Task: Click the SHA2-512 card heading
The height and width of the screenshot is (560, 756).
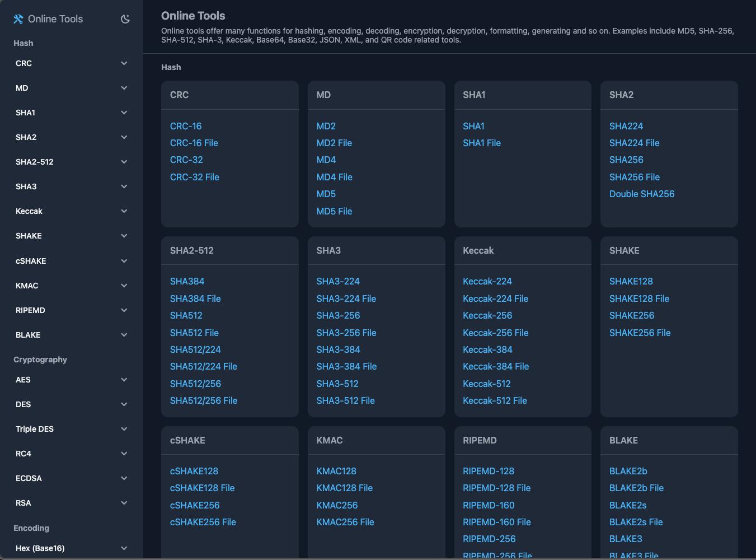Action: pos(192,250)
